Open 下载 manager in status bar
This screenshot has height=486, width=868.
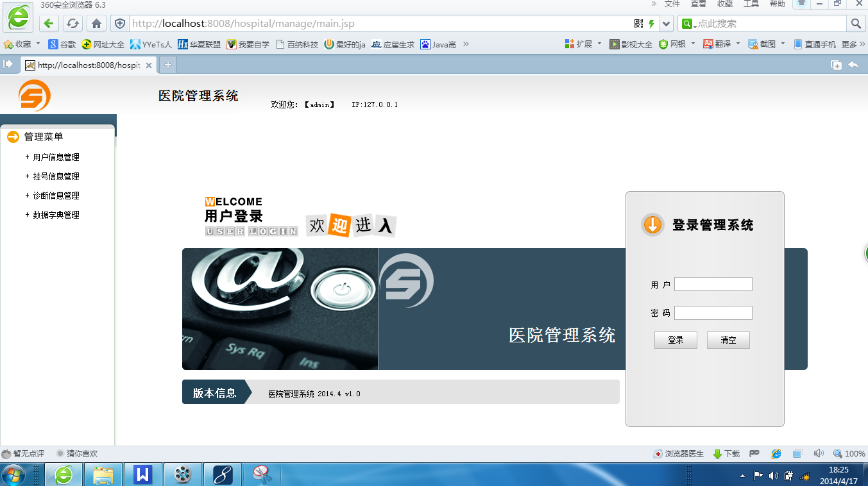[x=726, y=454]
